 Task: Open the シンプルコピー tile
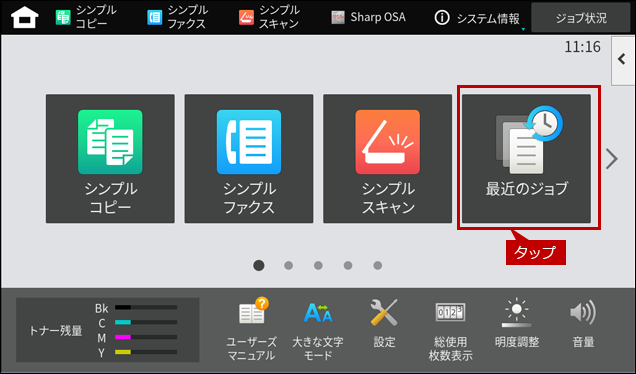pyautogui.click(x=110, y=159)
